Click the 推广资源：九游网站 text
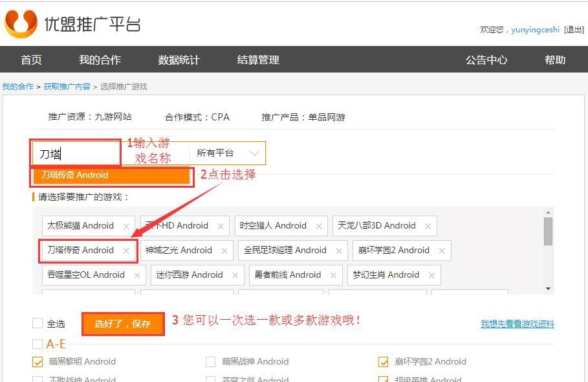 [x=90, y=117]
